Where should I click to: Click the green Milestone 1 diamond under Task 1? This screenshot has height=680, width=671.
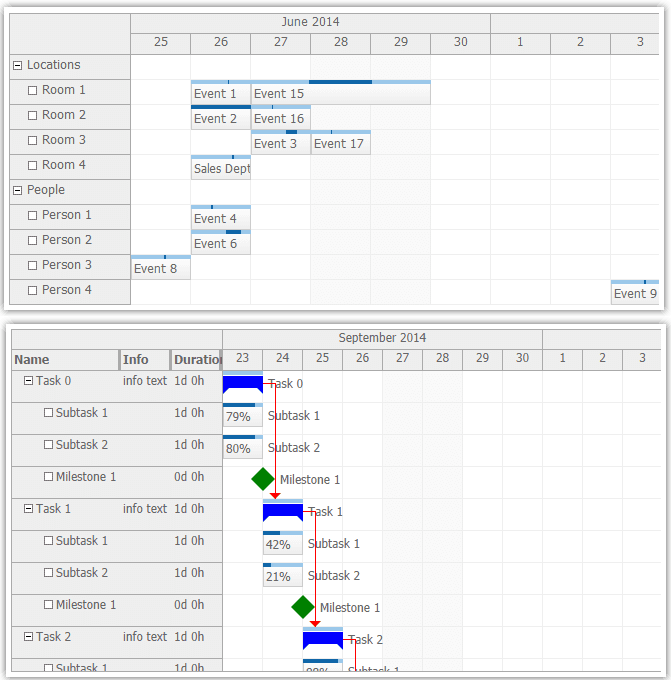[x=302, y=607]
